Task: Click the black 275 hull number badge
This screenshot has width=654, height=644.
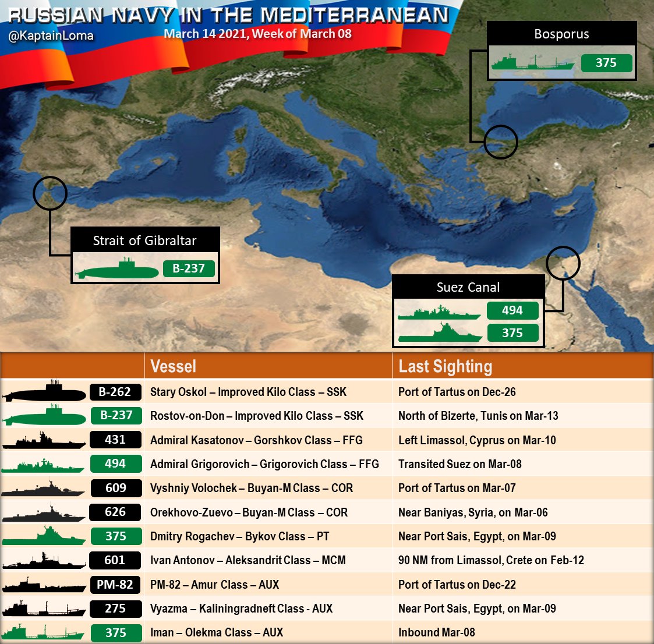Action: (116, 608)
